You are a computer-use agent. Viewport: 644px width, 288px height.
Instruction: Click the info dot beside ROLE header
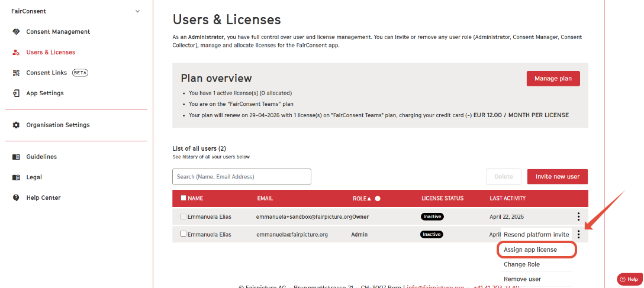(378, 198)
